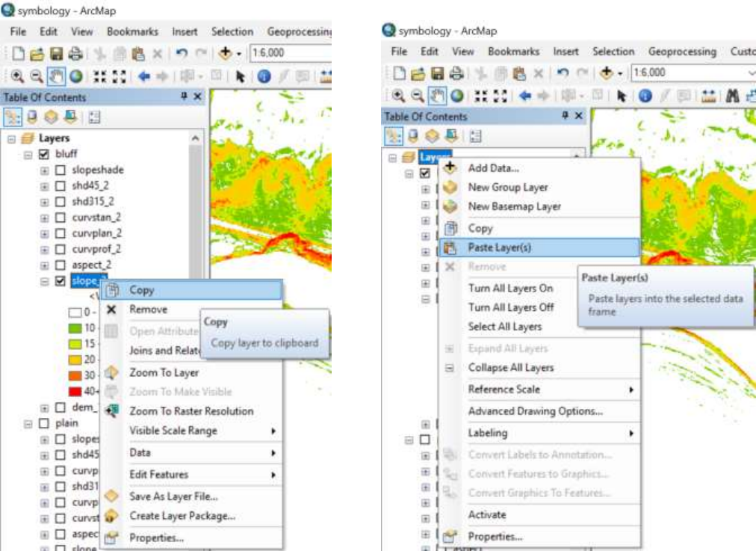Choose Create Layer Package option
Screen dimensions: 756x551
pos(191,516)
